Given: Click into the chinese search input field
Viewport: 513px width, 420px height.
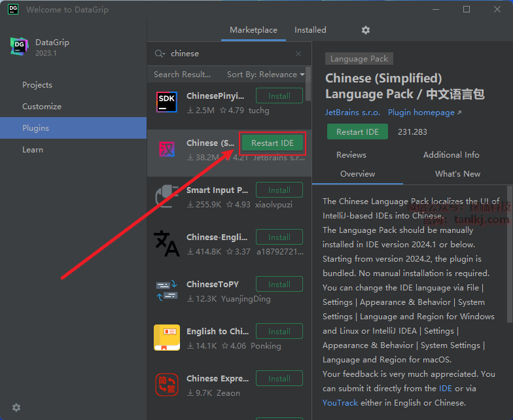Looking at the screenshot, I should coord(229,54).
